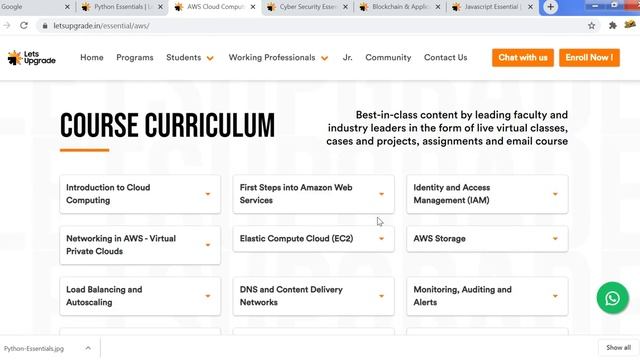Screen dimensions: 640x360
Task: Click the Chat with us button
Action: (522, 58)
